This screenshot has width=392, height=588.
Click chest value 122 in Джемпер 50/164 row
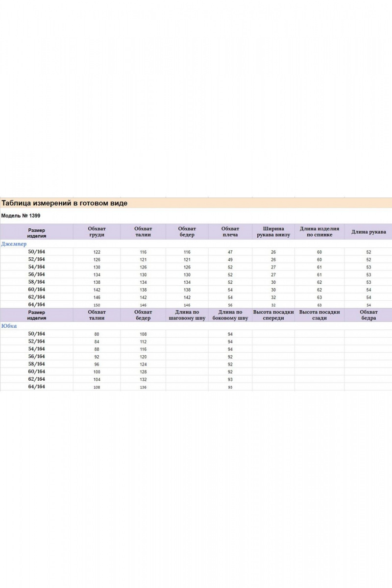(97, 252)
